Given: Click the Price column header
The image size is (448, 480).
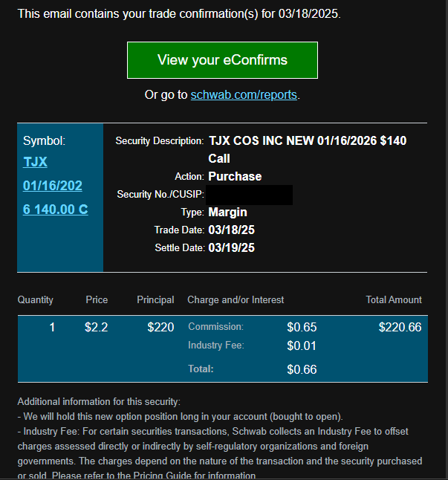Looking at the screenshot, I should point(97,300).
